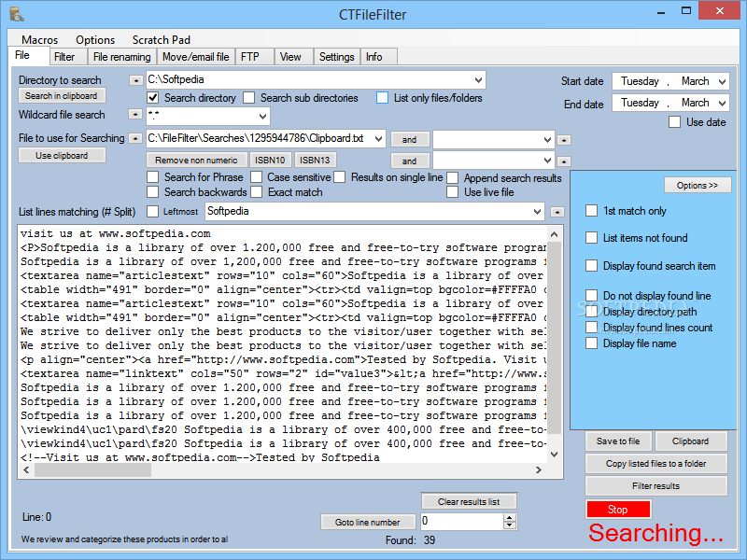Screen dimensions: 747x560
Task: Click small button next to Directory to search
Action: click(x=135, y=80)
